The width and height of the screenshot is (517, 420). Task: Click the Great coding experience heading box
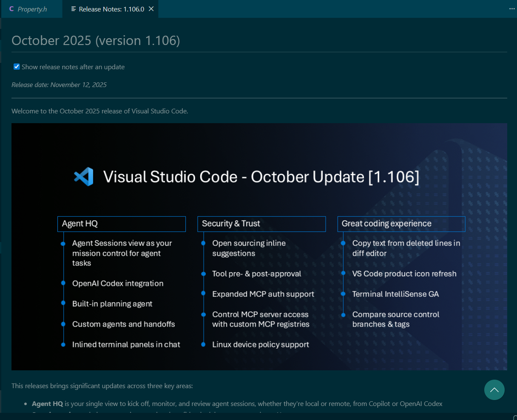401,224
